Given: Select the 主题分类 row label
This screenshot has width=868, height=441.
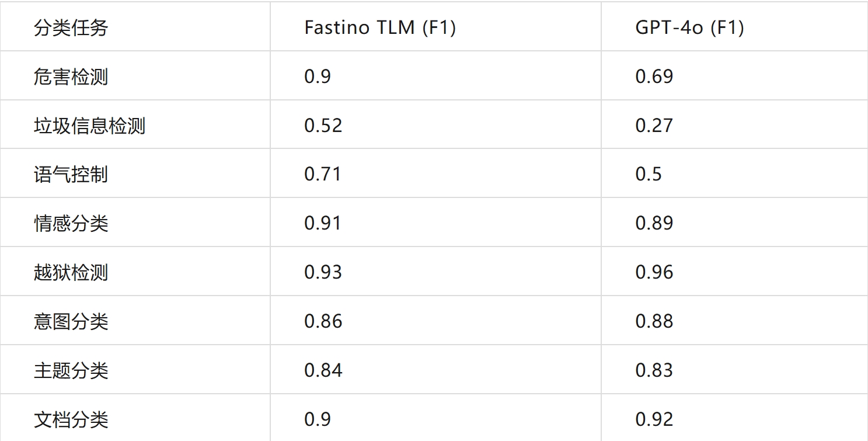Looking at the screenshot, I should (x=71, y=370).
